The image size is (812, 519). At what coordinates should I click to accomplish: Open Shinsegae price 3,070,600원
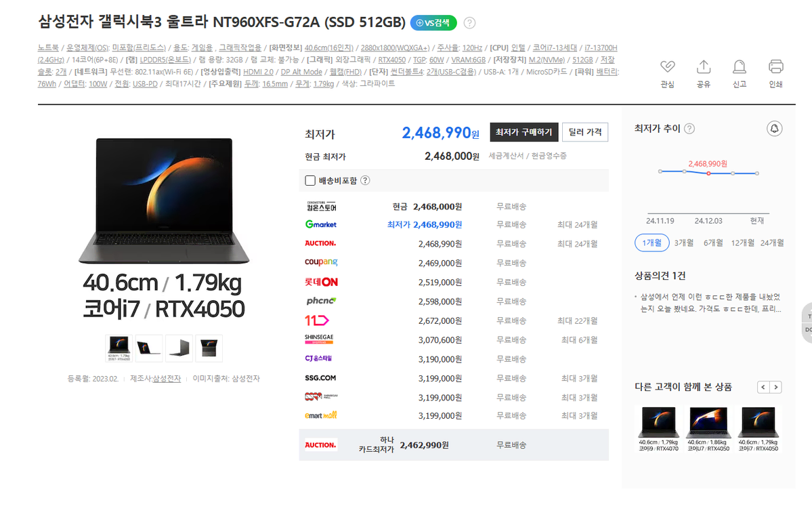[440, 339]
